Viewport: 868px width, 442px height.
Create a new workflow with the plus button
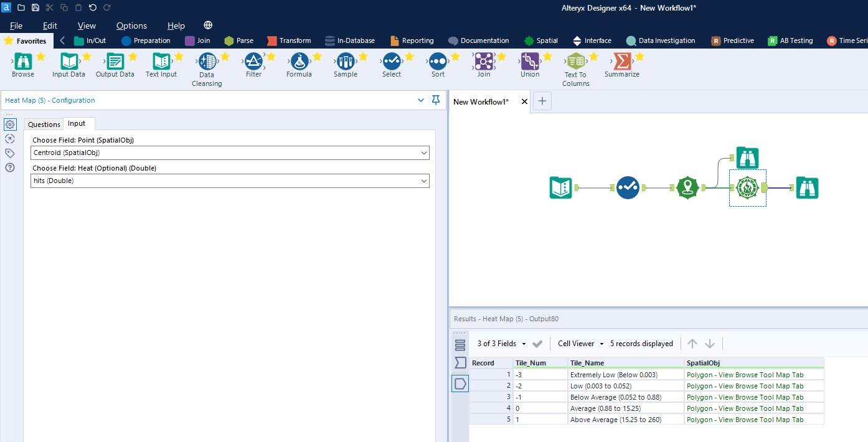pos(542,100)
